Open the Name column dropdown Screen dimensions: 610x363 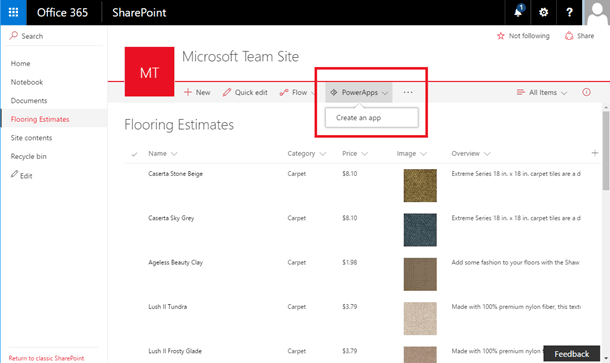click(174, 154)
